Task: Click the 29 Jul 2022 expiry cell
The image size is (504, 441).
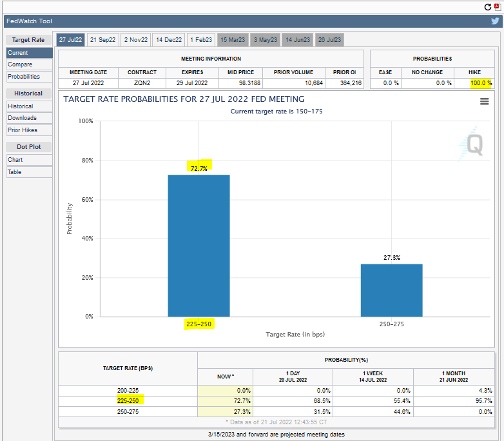Action: pyautogui.click(x=192, y=83)
